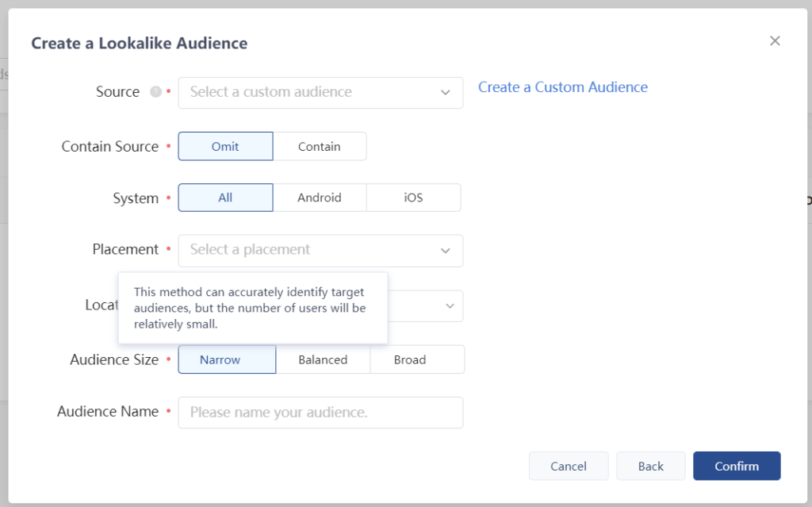Set Audience Size to Broad

pyautogui.click(x=410, y=360)
